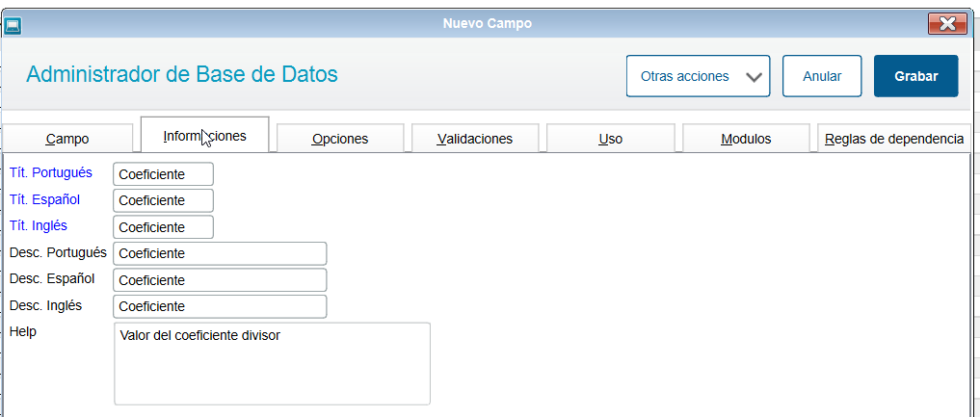Screen dimensions: 980x417
Task: Click the Tít. Inglés label
Action: pos(39,225)
